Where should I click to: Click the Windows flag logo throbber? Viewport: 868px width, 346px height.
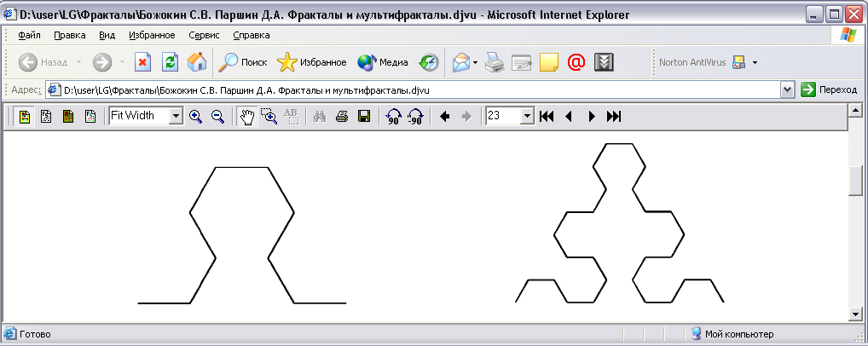tap(848, 36)
